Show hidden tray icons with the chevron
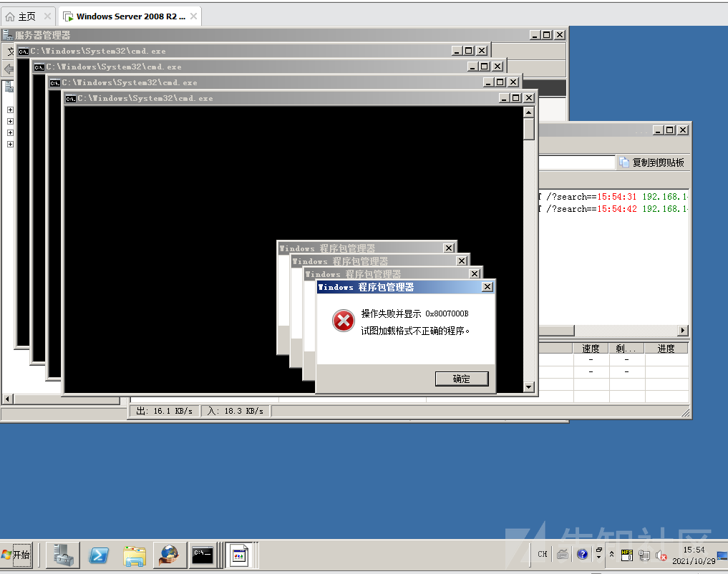The width and height of the screenshot is (728, 574). point(611,554)
